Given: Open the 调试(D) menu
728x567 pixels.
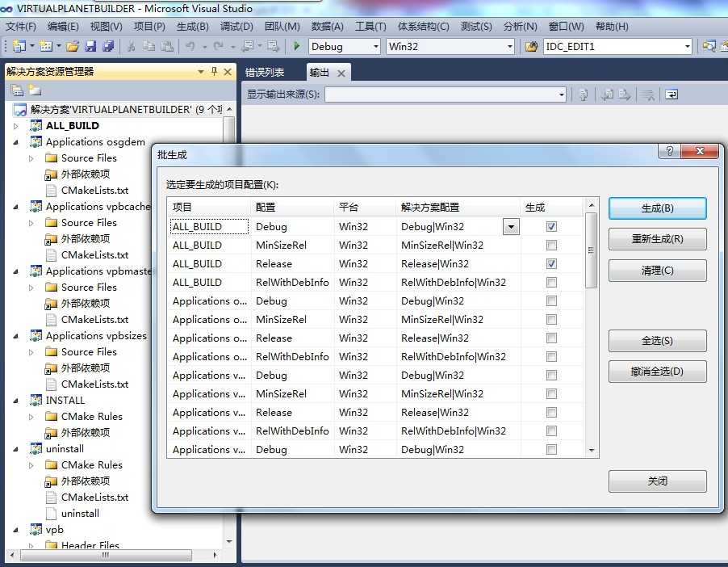Looking at the screenshot, I should [236, 27].
